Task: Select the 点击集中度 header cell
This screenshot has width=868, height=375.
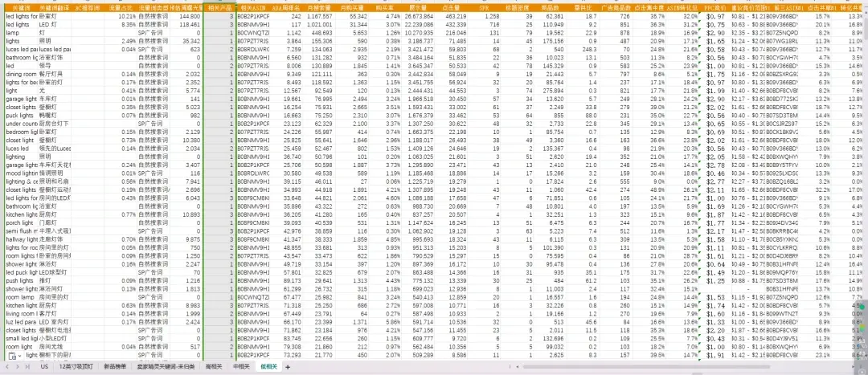Action: click(649, 9)
